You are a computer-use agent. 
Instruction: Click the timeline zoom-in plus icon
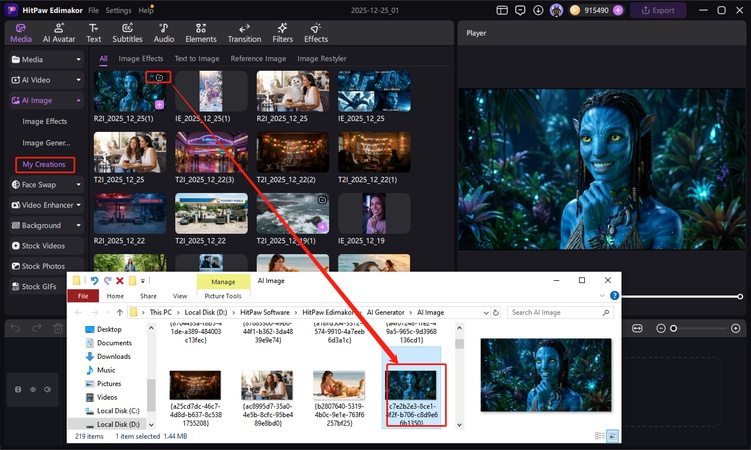[x=736, y=328]
